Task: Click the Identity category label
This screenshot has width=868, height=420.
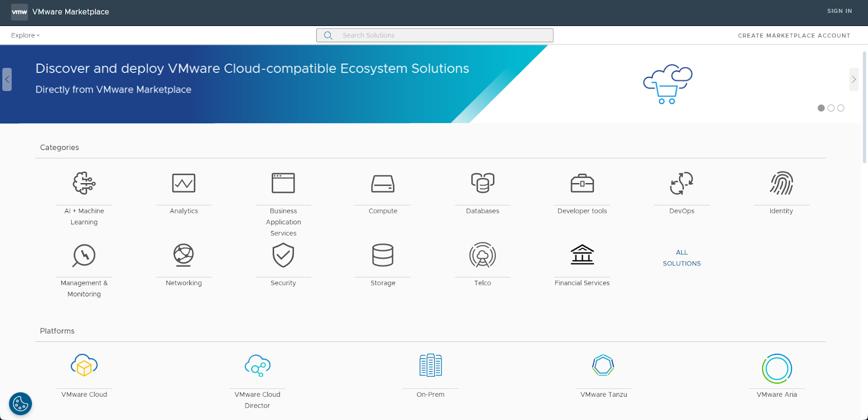Action: (x=781, y=211)
